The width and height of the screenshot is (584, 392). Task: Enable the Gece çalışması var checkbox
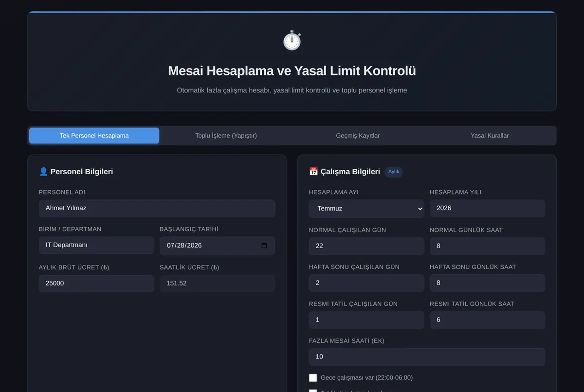[313, 378]
